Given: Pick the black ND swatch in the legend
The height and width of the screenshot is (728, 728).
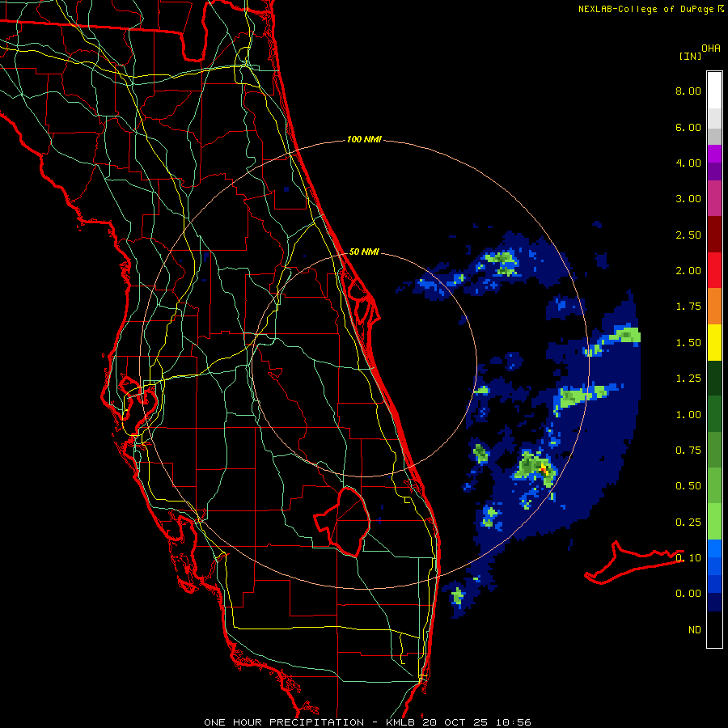Looking at the screenshot, I should pyautogui.click(x=714, y=629).
